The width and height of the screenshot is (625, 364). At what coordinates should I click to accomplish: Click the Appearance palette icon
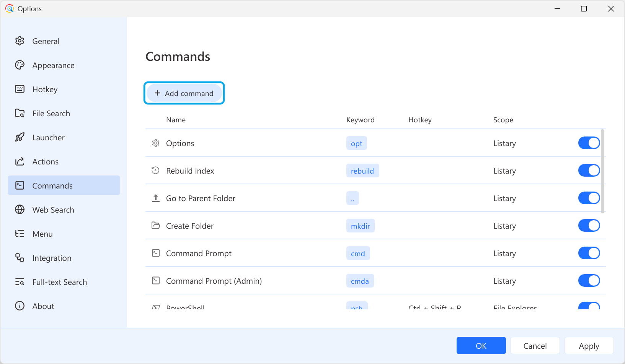click(20, 65)
